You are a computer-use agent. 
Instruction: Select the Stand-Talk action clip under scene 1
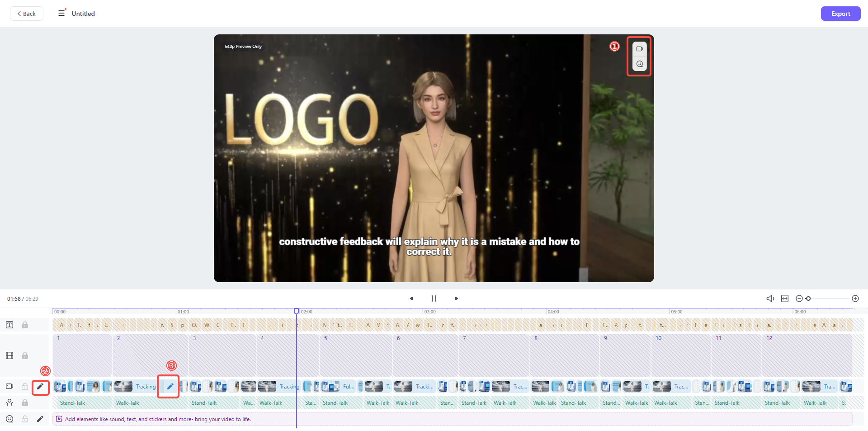coord(82,403)
